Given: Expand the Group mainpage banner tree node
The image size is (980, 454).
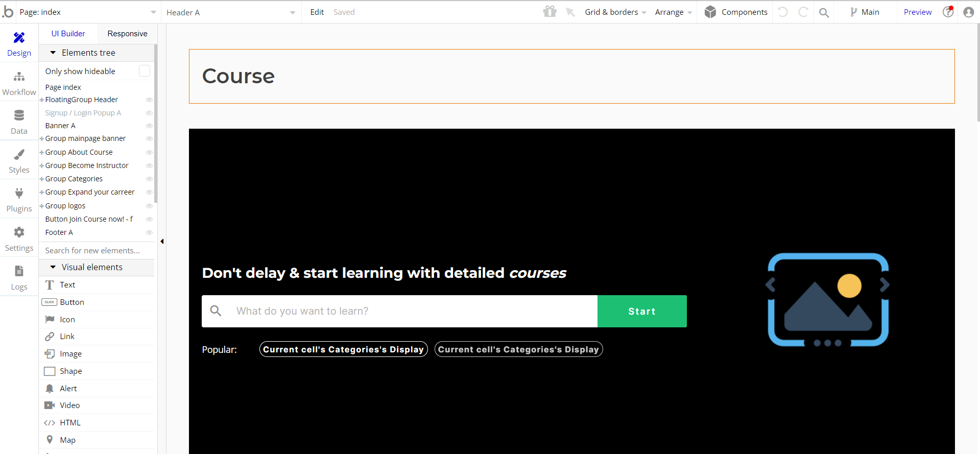Looking at the screenshot, I should (x=42, y=139).
